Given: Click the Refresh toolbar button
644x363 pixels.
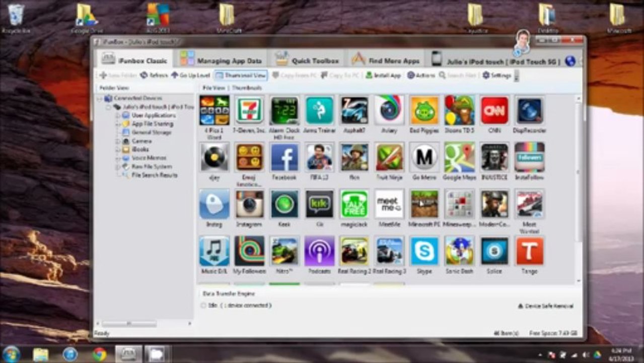Looking at the screenshot, I should coord(154,75).
